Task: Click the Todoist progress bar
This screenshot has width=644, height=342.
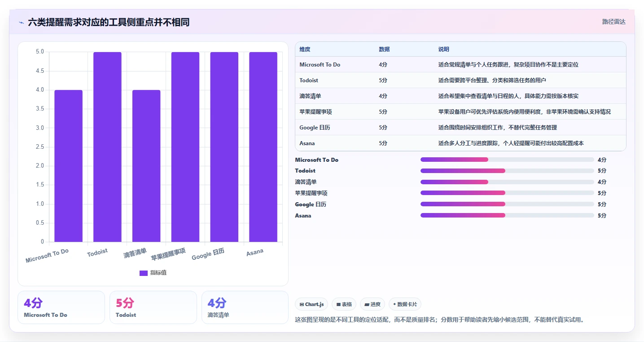Action: [x=507, y=171]
